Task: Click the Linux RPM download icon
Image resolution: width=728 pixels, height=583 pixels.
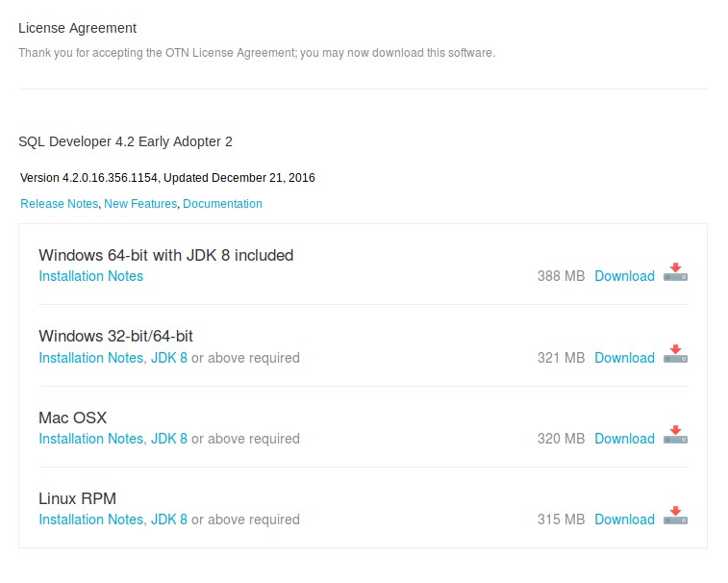Action: 675,517
